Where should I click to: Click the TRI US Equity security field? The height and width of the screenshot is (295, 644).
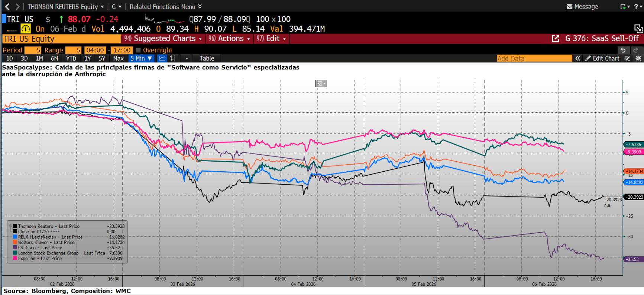tap(61, 39)
